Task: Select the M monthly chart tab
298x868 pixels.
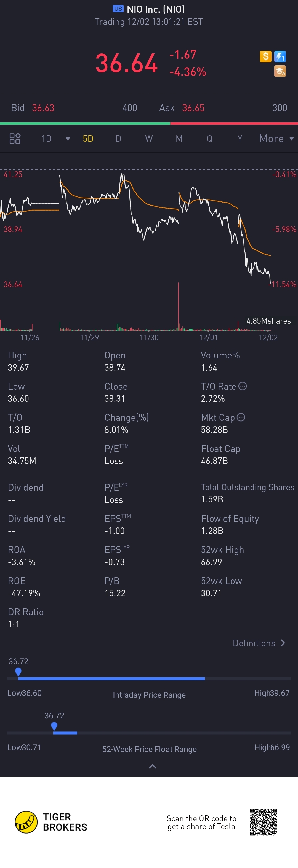Action: (179, 139)
